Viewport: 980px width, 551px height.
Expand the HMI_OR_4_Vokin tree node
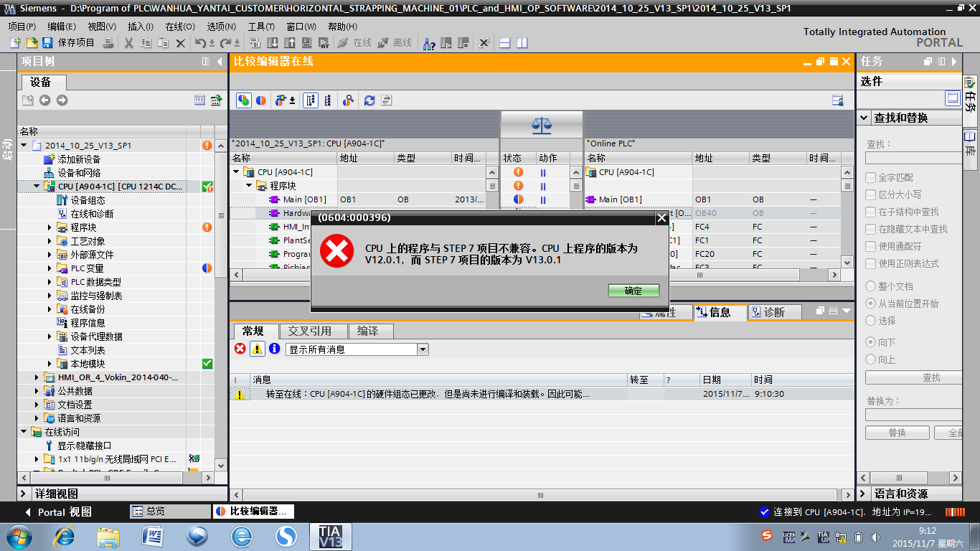[x=37, y=377]
